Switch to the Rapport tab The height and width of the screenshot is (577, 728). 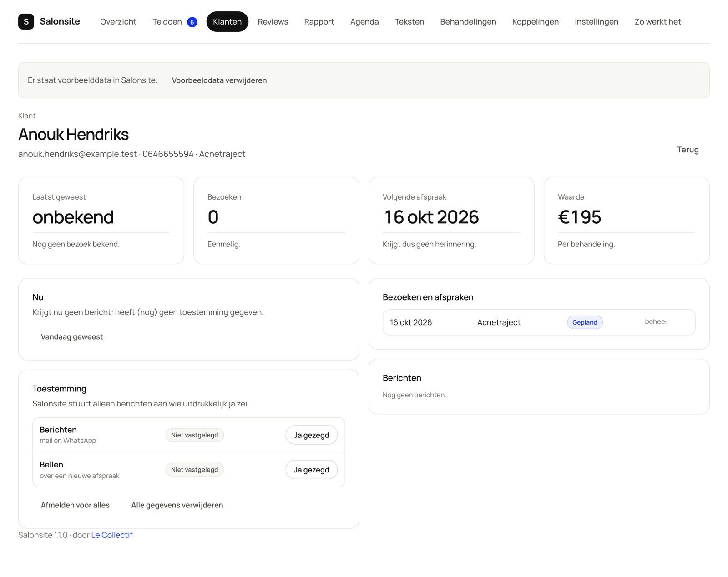click(319, 21)
